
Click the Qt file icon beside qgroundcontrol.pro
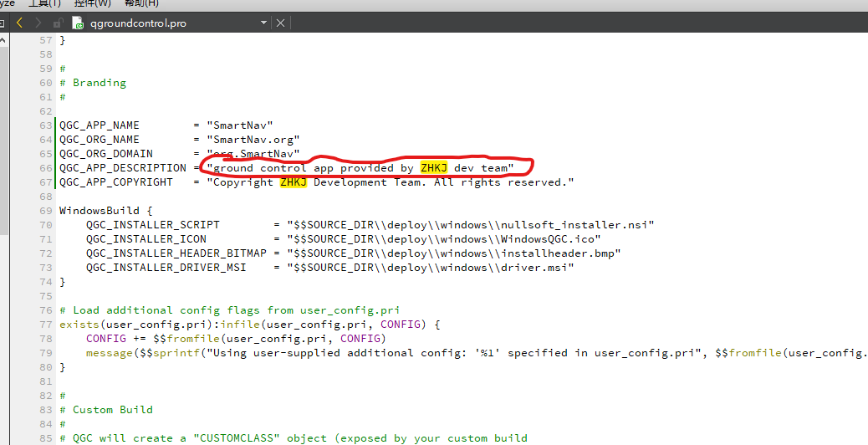point(78,23)
